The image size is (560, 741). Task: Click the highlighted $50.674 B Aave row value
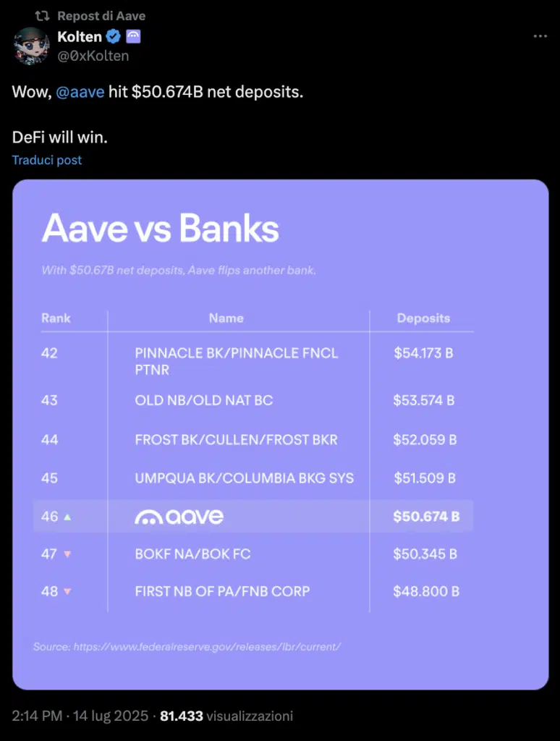[426, 517]
